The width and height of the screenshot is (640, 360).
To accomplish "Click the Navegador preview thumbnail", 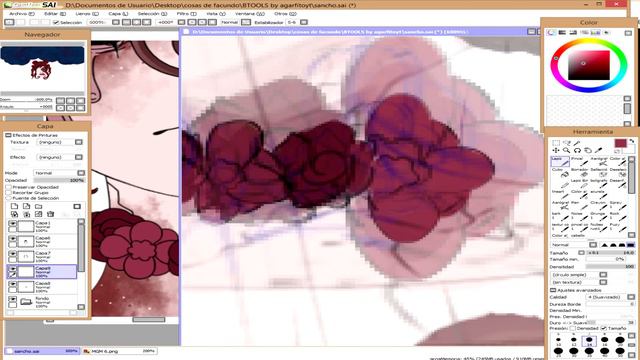I will click(x=42, y=69).
